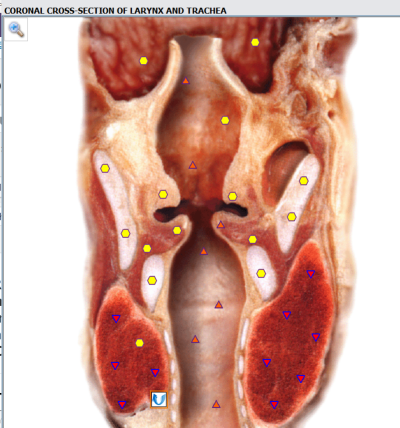400x428 pixels.
Task: Select the yellow pin on the left lower white cricoid cartilage
Action: (x=152, y=280)
